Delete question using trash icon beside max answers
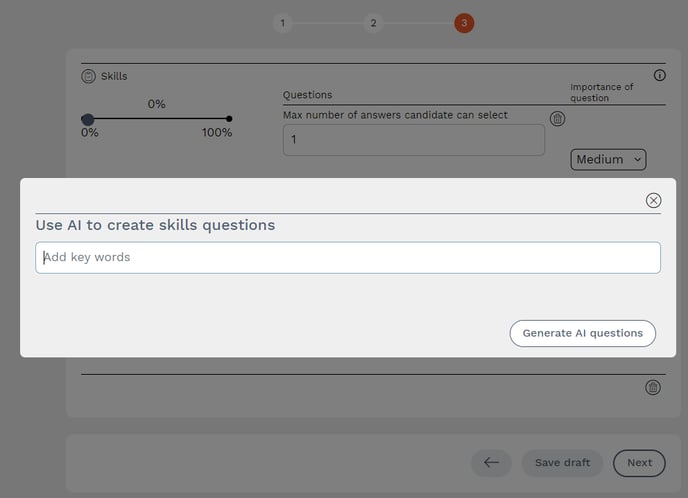 558,119
